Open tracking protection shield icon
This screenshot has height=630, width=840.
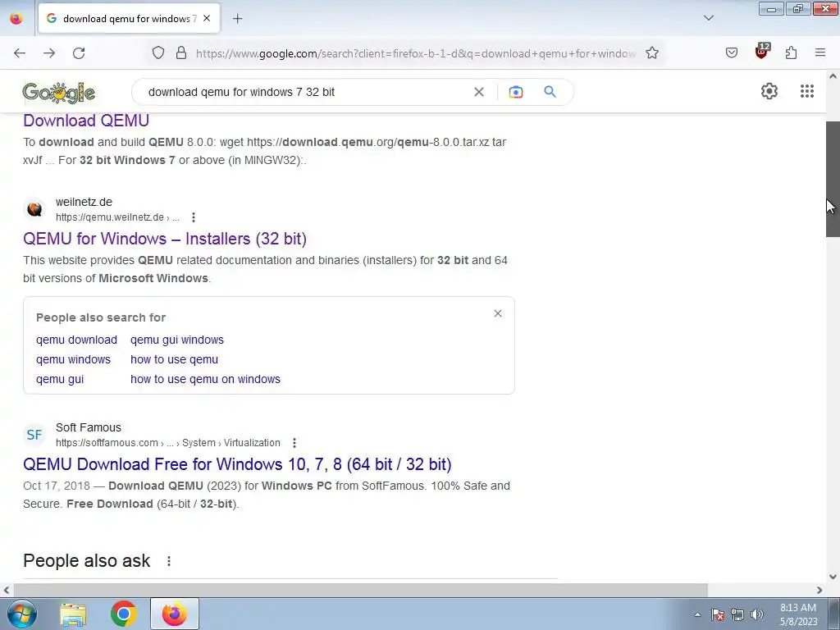point(158,53)
